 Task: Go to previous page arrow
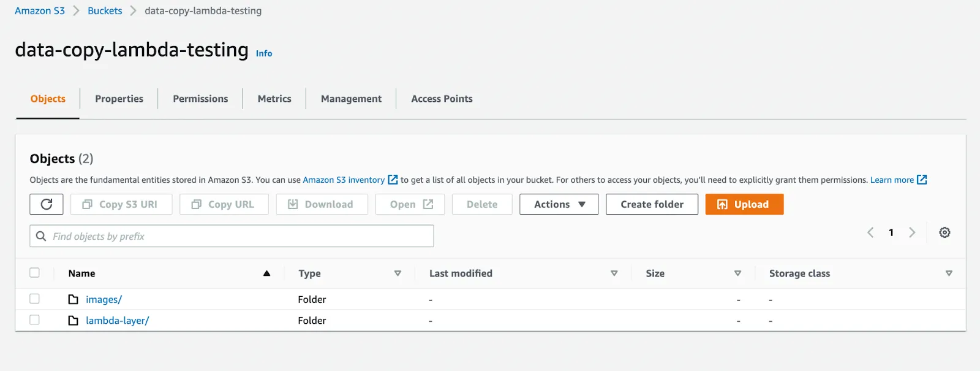click(x=870, y=232)
